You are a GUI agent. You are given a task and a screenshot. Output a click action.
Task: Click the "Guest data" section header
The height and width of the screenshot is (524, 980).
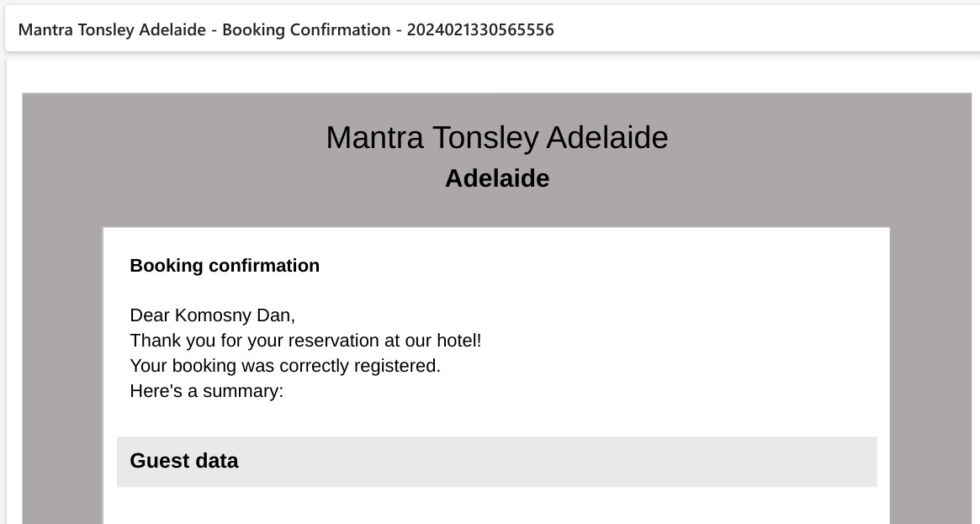497,462
